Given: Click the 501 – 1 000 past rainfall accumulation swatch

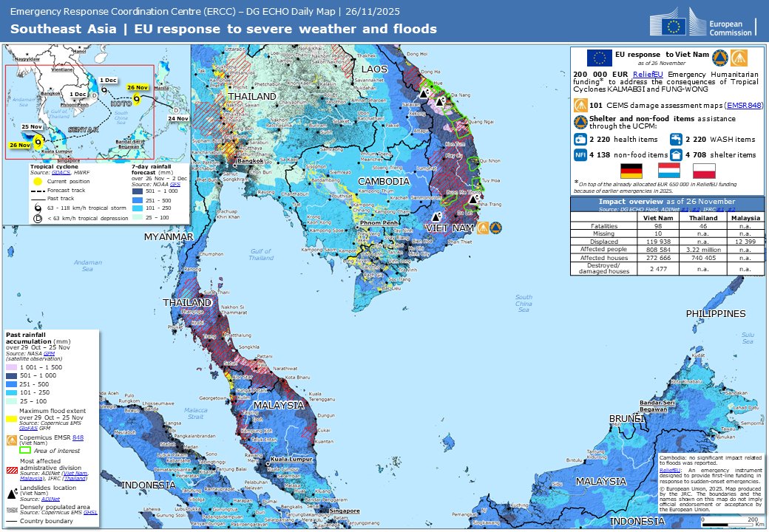Looking at the screenshot, I should click(x=11, y=376).
